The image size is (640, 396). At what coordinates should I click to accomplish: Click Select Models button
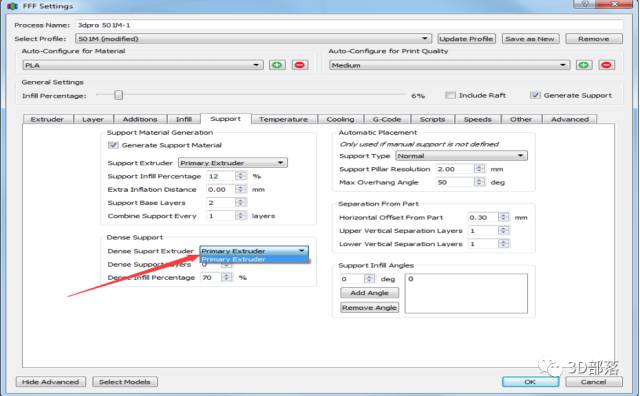125,382
